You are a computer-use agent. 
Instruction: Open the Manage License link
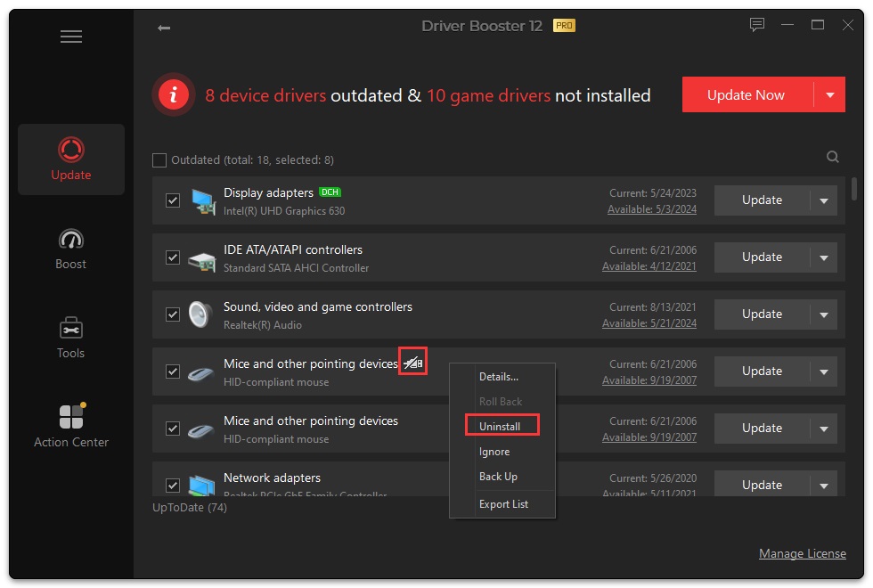pyautogui.click(x=803, y=553)
